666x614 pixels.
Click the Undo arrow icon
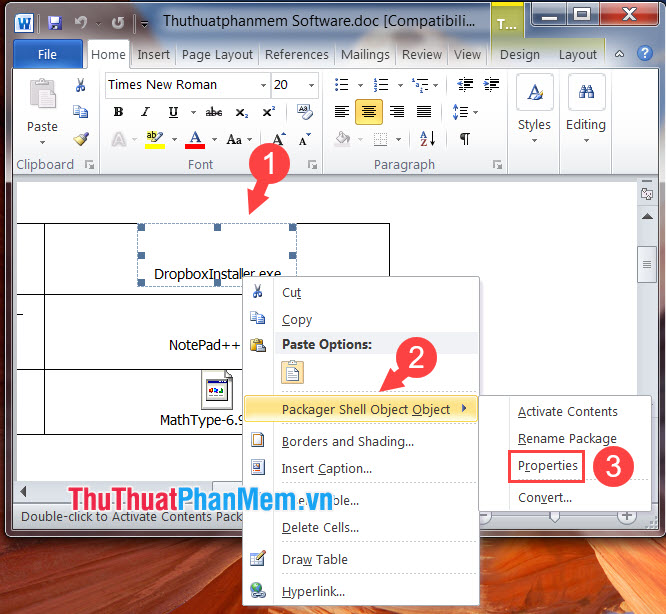point(81,22)
